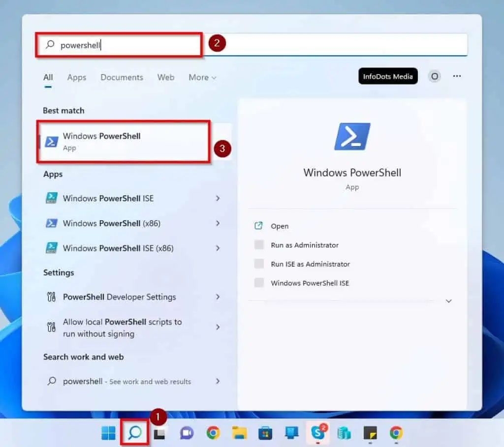Switch to the Documents filter tab
Image resolution: width=504 pixels, height=447 pixels.
122,77
